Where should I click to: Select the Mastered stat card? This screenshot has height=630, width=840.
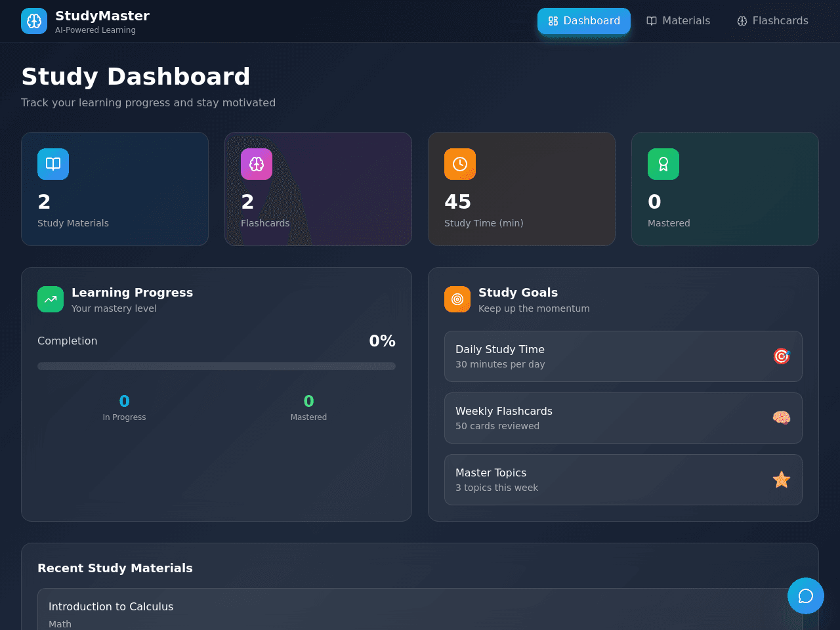point(725,189)
